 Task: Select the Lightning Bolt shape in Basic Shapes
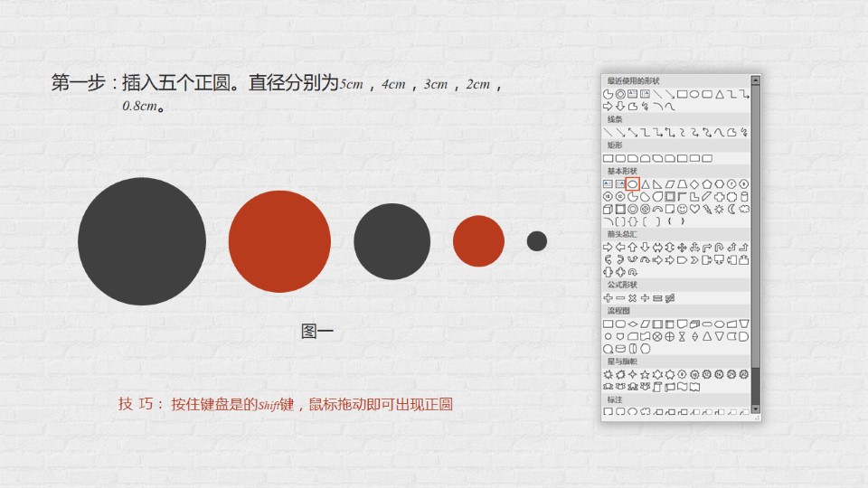707,209
